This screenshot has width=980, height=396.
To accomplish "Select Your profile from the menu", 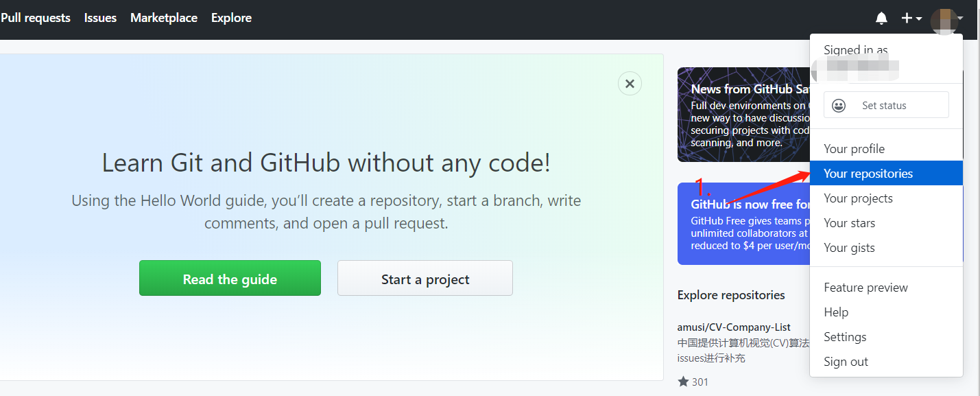I will (886, 149).
